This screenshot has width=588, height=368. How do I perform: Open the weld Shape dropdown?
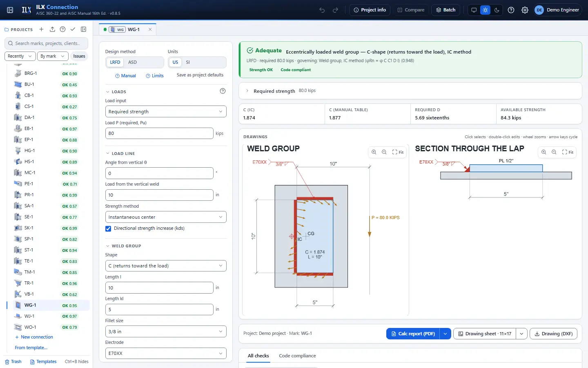pos(166,266)
